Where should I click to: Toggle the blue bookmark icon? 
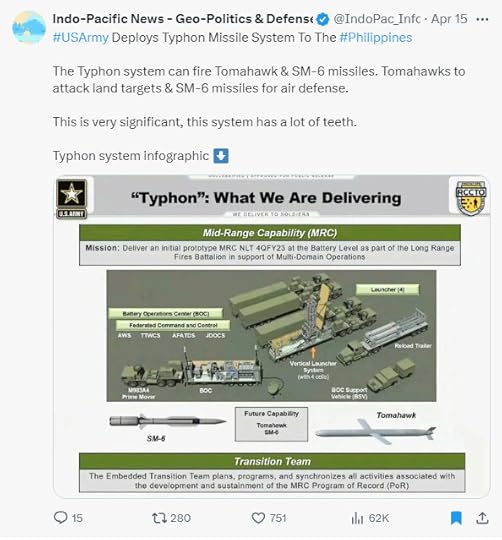coord(456,518)
